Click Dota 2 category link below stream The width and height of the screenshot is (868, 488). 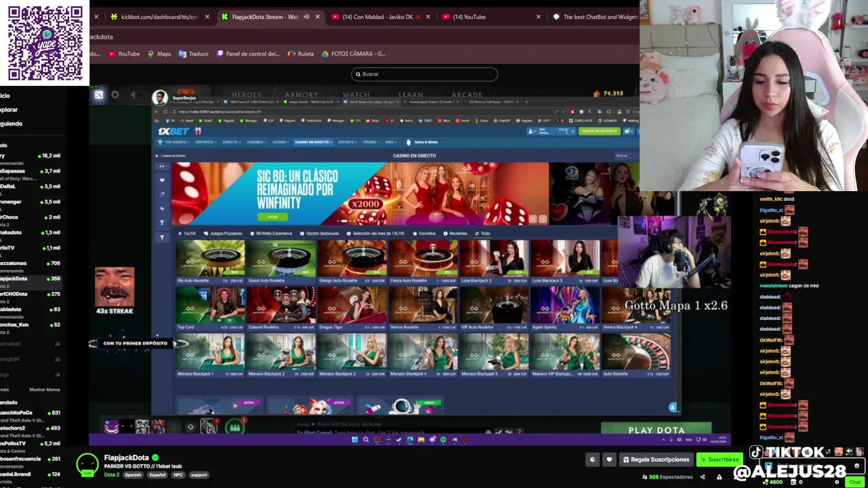click(111, 474)
